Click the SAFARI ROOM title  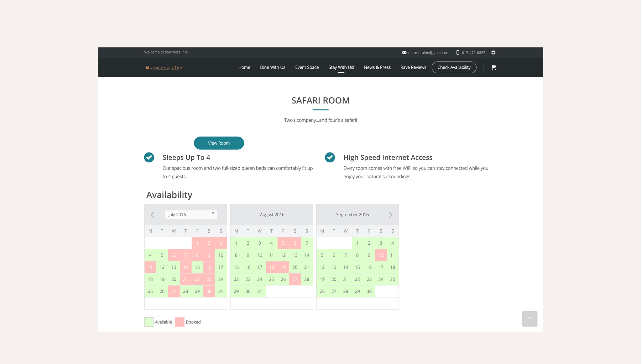pyautogui.click(x=320, y=100)
